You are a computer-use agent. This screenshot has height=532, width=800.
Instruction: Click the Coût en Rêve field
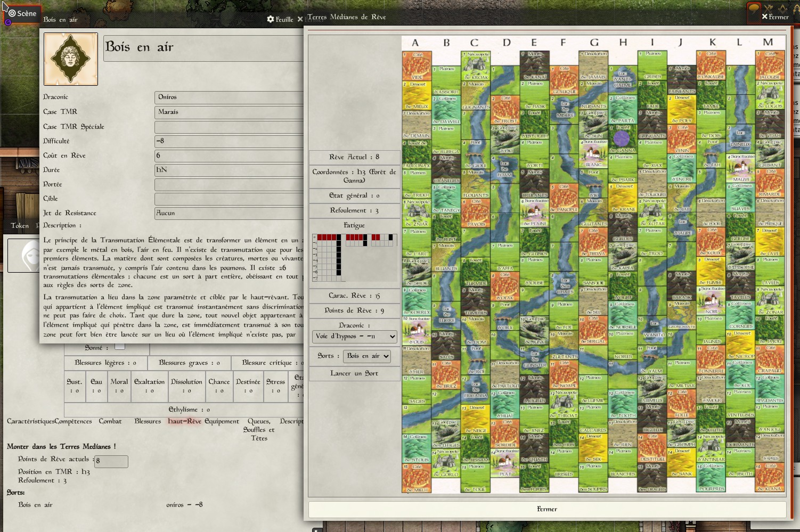tap(229, 155)
